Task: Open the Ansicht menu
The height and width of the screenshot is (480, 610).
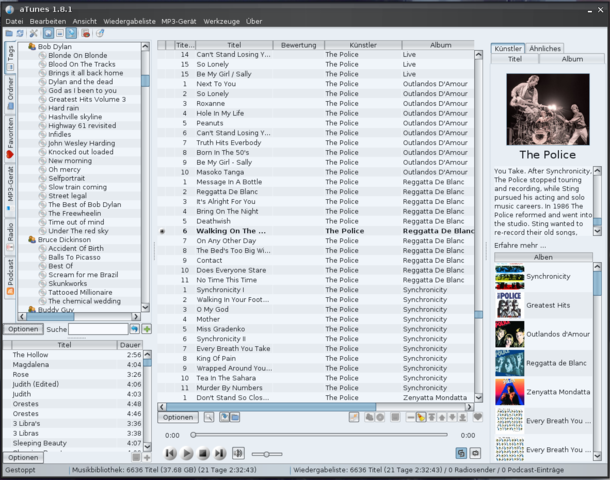Action: pos(84,21)
